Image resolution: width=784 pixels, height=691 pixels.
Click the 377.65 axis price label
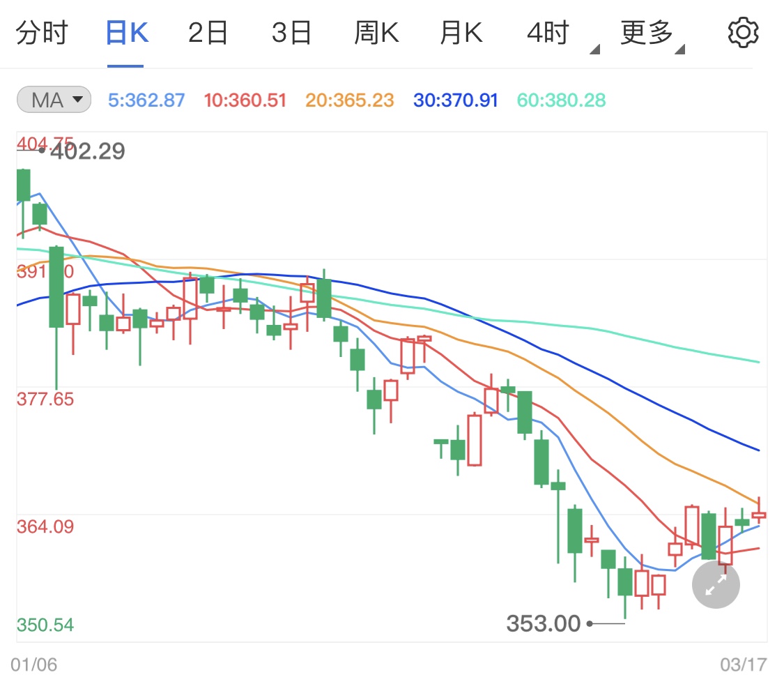click(45, 400)
